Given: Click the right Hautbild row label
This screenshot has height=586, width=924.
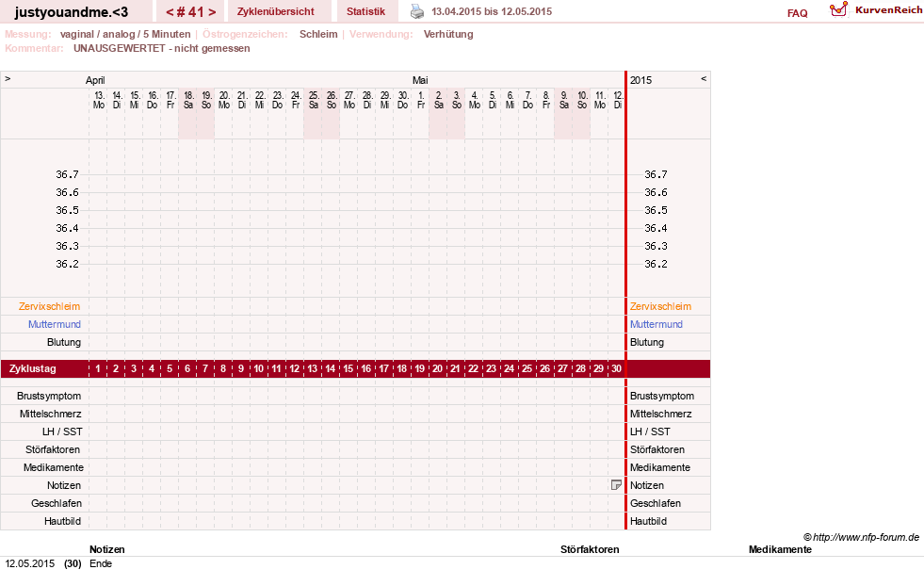Looking at the screenshot, I should point(648,521).
